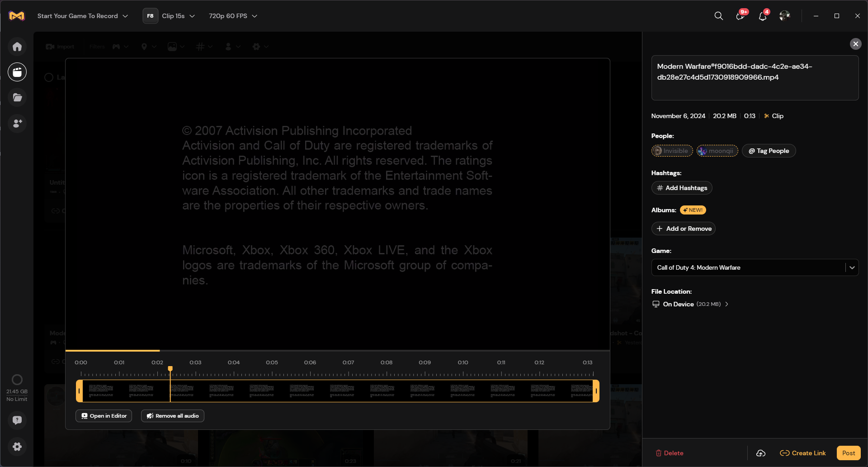Click Create Link

click(803, 453)
